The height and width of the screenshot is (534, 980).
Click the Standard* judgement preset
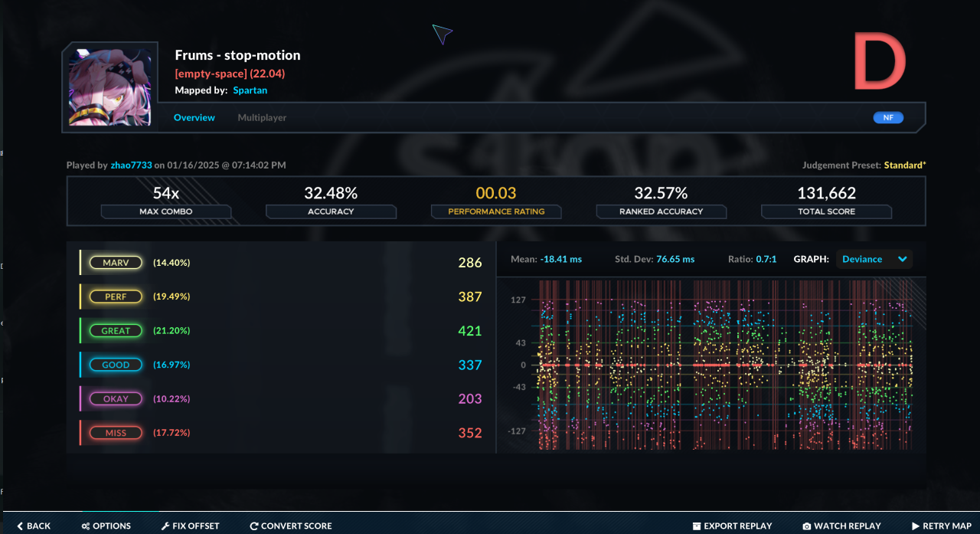905,165
